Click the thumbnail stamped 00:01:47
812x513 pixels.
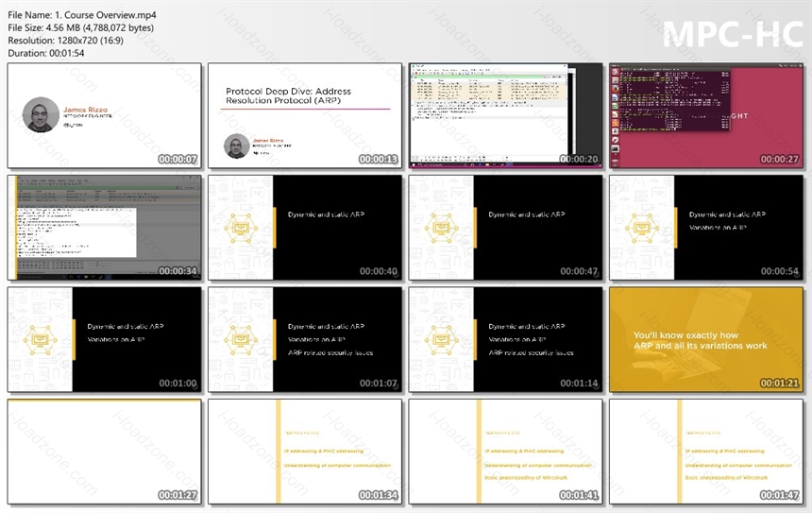tap(706, 452)
